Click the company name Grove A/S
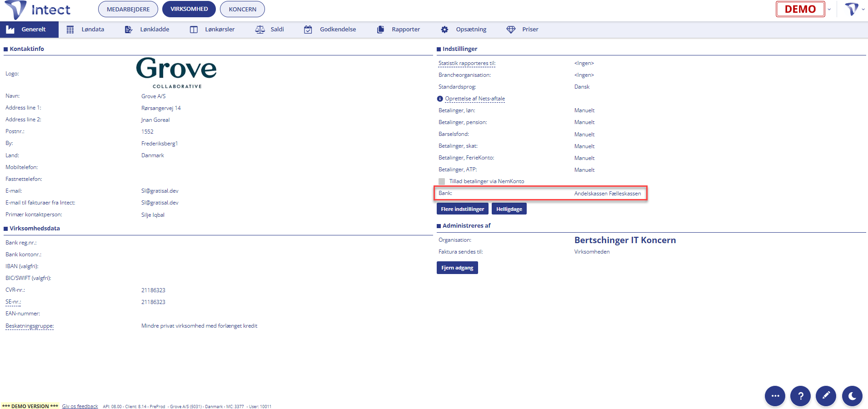Viewport: 868px width, 409px height. pos(154,96)
